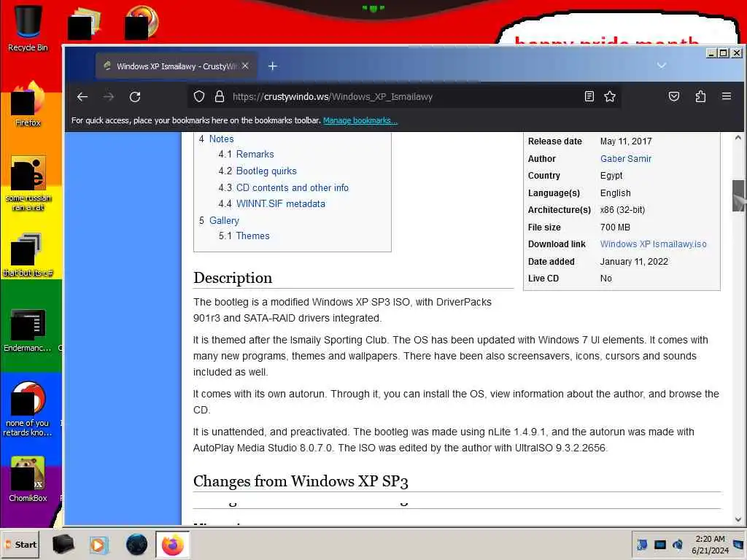Reload the page with the refresh icon

click(135, 97)
